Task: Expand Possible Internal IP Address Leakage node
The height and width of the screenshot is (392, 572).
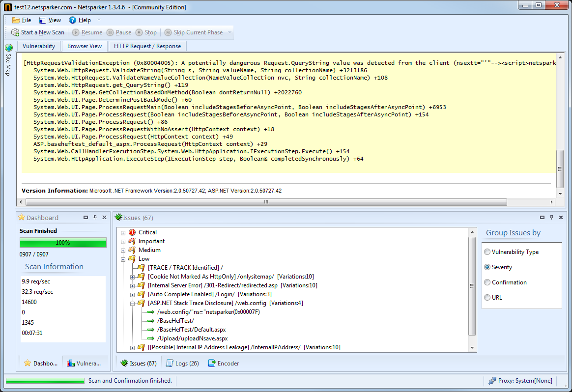Action: (x=132, y=348)
